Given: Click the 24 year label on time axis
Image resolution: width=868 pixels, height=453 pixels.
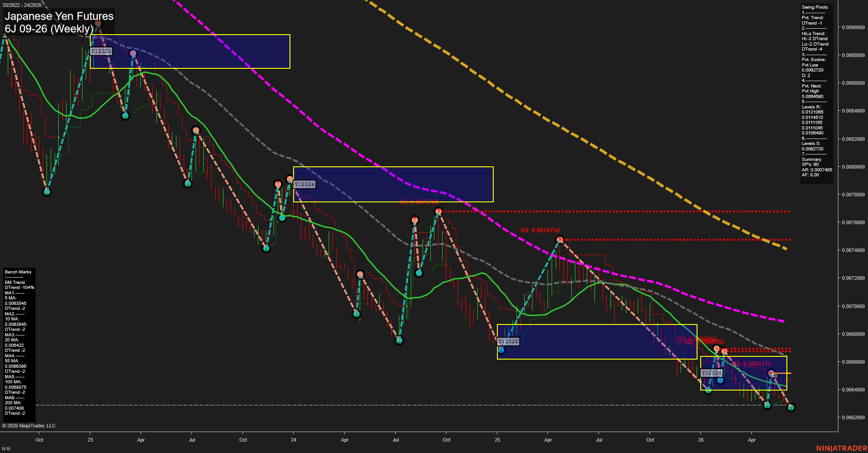Looking at the screenshot, I should click(294, 440).
